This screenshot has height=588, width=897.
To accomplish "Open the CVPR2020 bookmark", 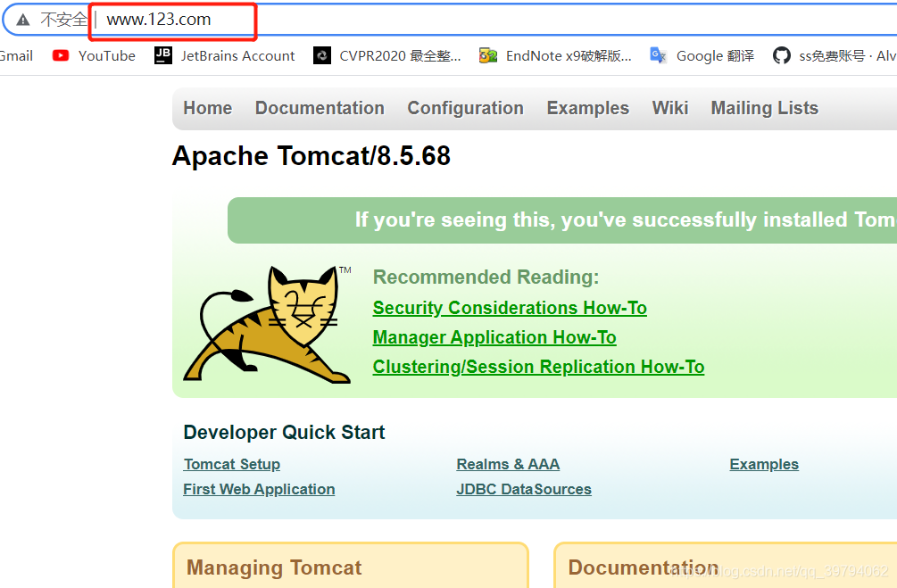I will tap(387, 55).
